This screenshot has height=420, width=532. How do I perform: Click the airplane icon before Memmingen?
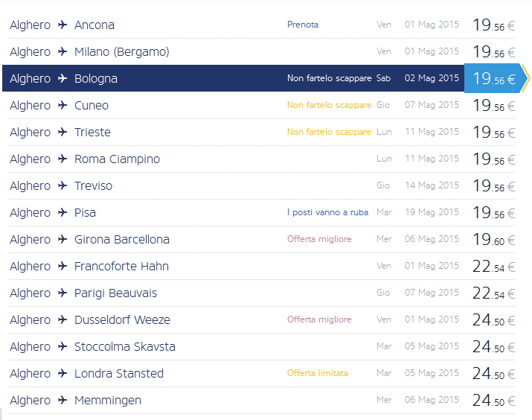pyautogui.click(x=63, y=400)
